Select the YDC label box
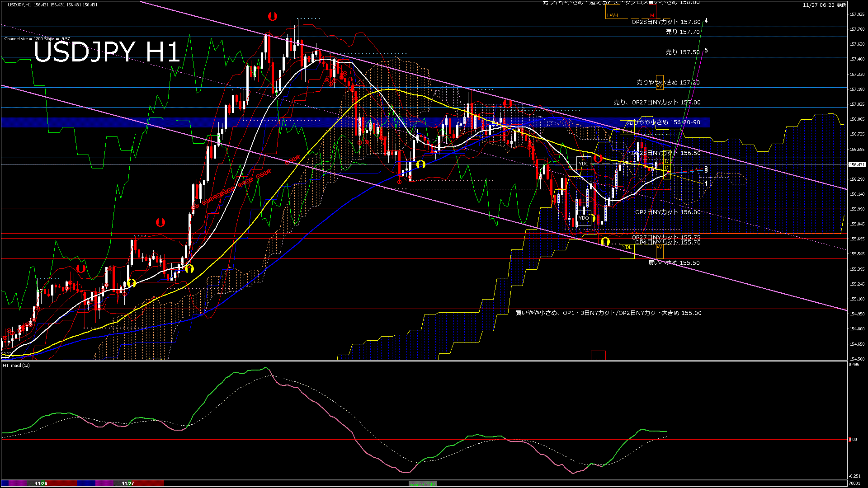This screenshot has height=488, width=868. click(x=584, y=163)
